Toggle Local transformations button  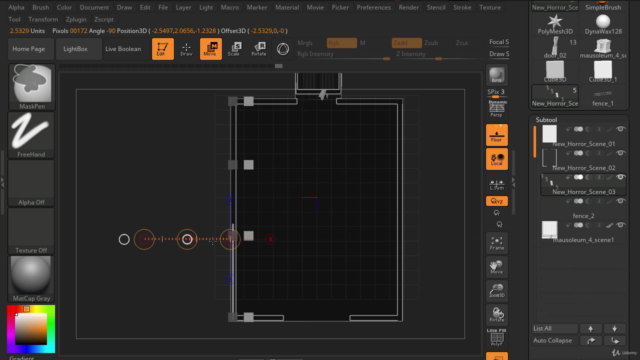497,159
